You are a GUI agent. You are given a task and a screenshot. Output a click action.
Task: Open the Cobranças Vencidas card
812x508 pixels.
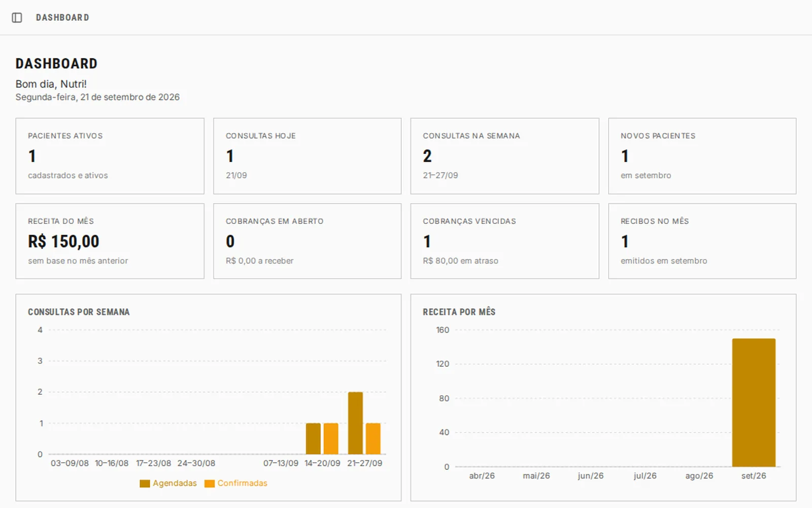point(504,241)
